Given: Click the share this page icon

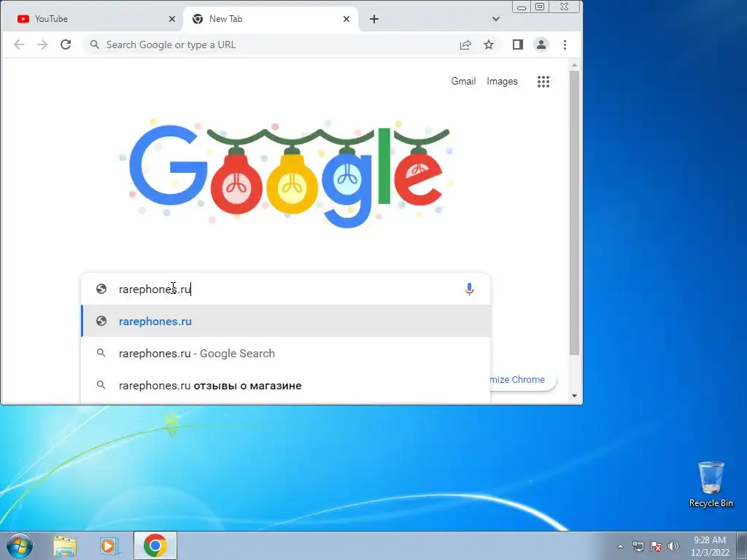Looking at the screenshot, I should click(x=465, y=44).
